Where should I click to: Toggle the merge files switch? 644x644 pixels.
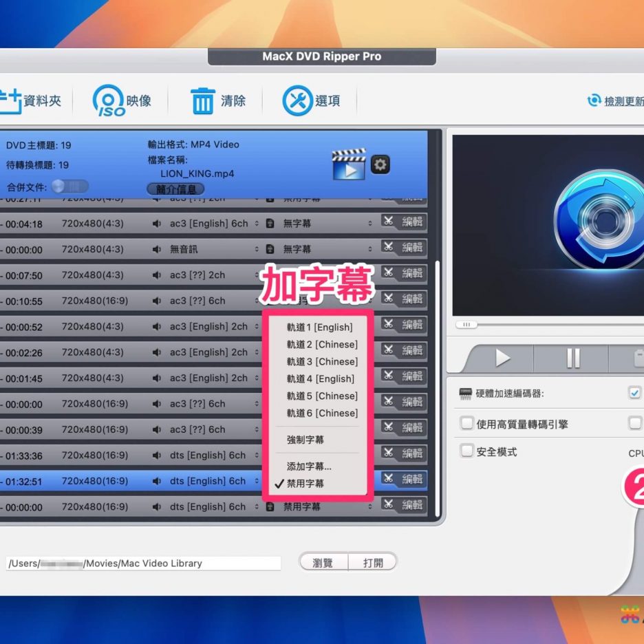[x=69, y=186]
